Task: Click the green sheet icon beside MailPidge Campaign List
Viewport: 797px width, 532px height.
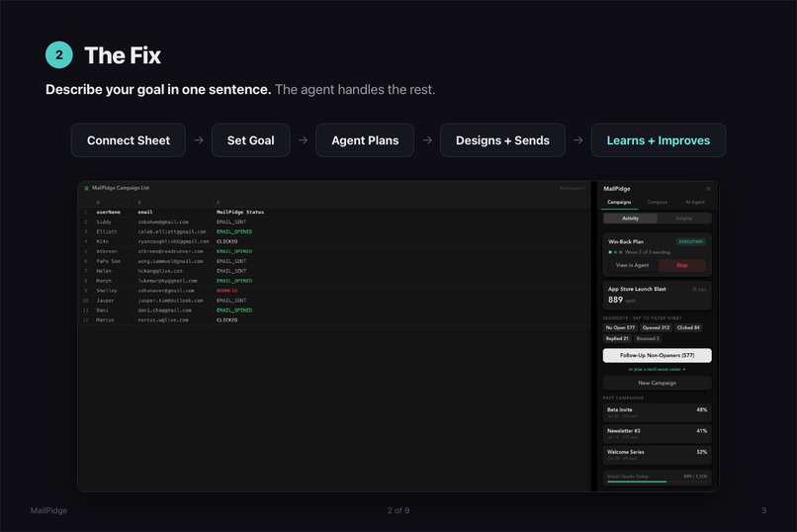Action: (x=86, y=189)
